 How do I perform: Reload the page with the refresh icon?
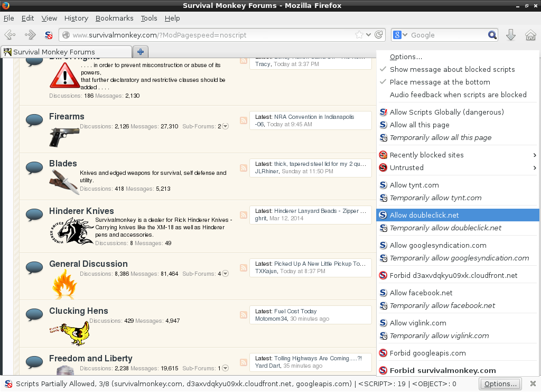point(378,34)
